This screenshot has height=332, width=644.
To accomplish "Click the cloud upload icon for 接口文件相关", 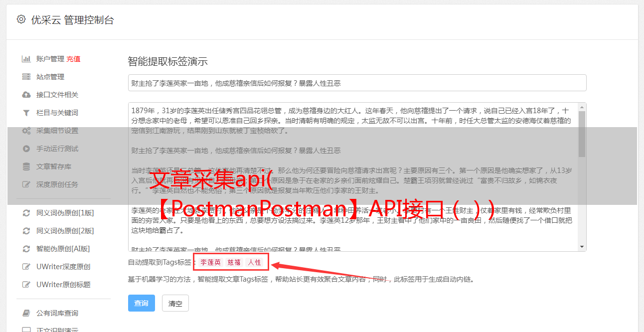I will pyautogui.click(x=26, y=95).
